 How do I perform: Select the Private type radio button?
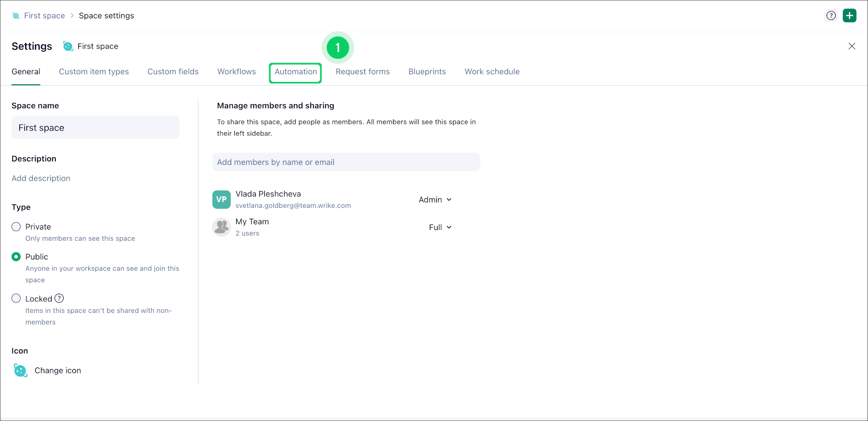coord(16,227)
